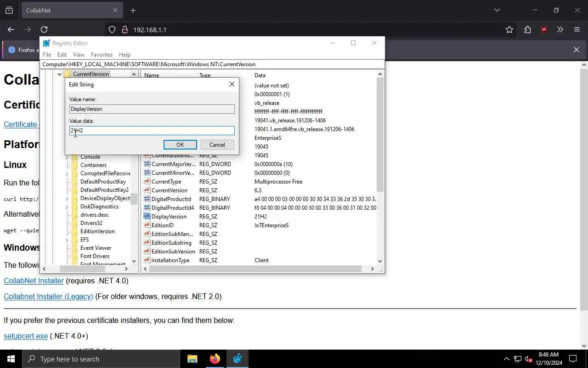
Task: Open File Explorer from the taskbar
Action: coord(192,359)
